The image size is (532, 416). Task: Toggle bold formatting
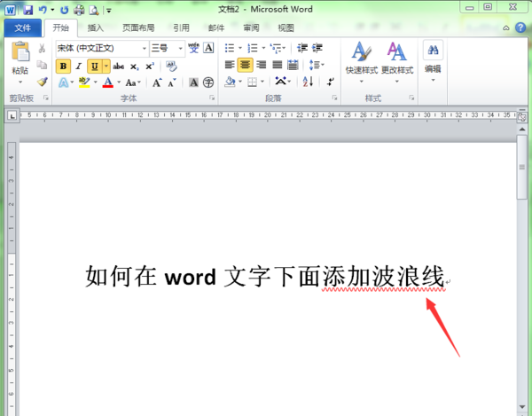(x=64, y=67)
